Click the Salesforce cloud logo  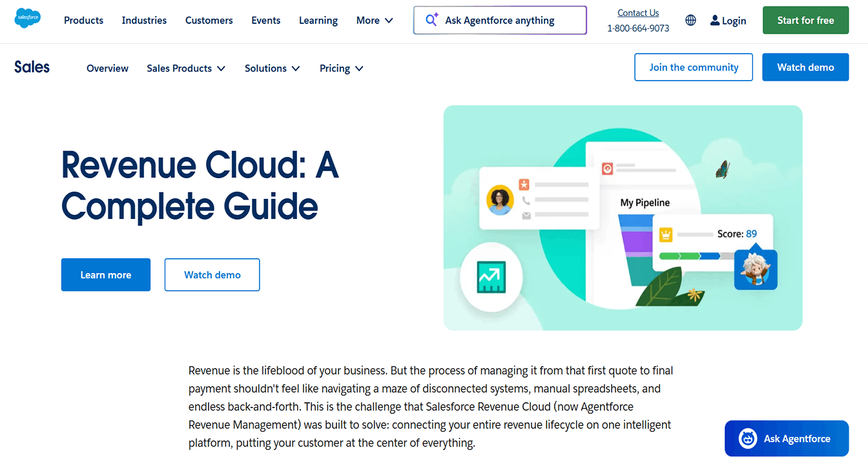tap(27, 19)
